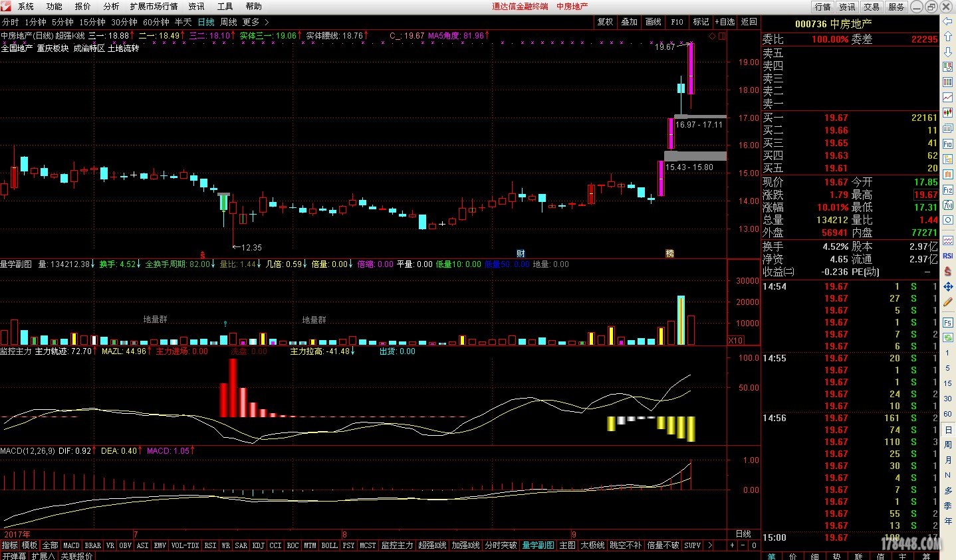Switch to the candlestick chart icon
This screenshot has width=956, height=560.
948,112
